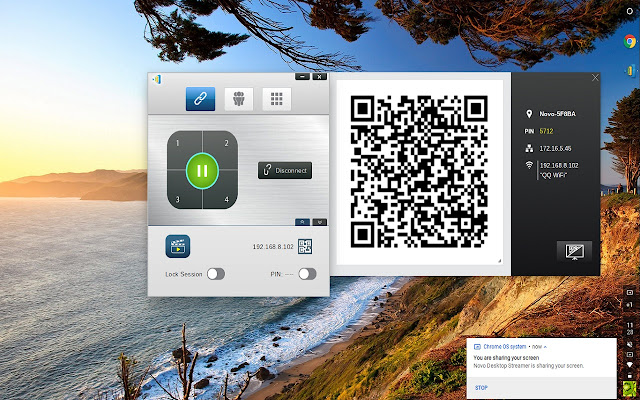This screenshot has width=640, height=400.
Task: Toggle the PIN switch
Action: 307,274
